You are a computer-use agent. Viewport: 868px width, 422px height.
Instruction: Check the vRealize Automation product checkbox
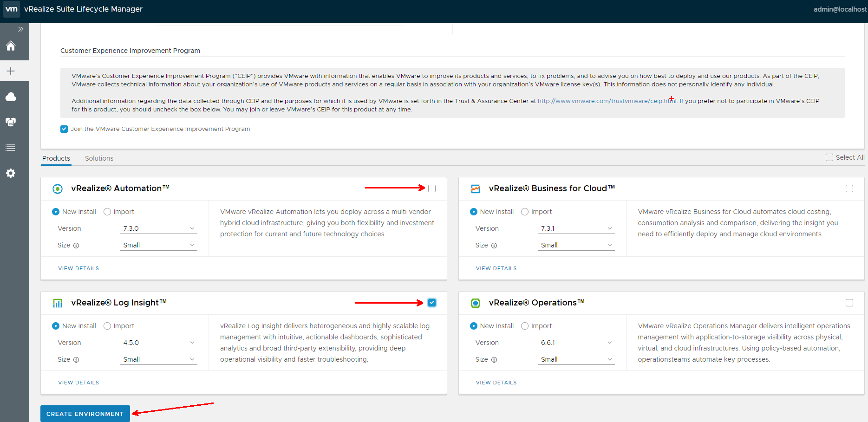432,188
